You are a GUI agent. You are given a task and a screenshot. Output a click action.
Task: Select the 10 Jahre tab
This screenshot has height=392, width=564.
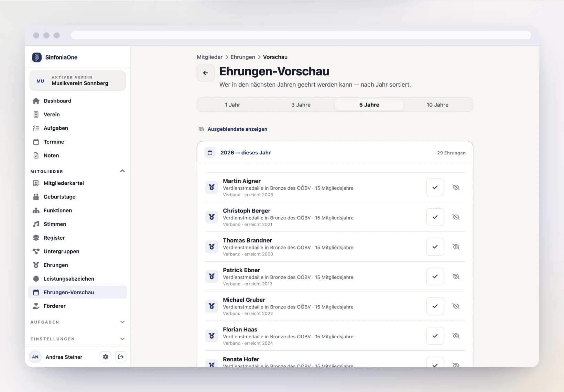437,105
